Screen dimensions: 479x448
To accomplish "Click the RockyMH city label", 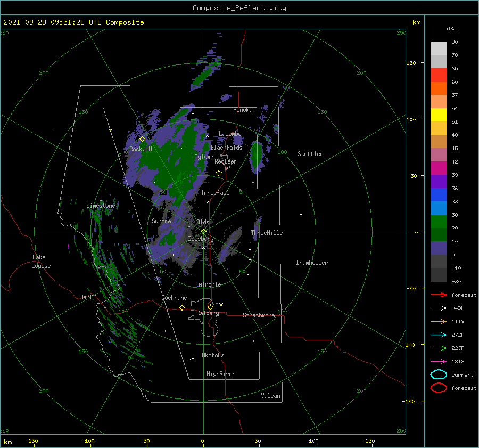I will [x=141, y=149].
